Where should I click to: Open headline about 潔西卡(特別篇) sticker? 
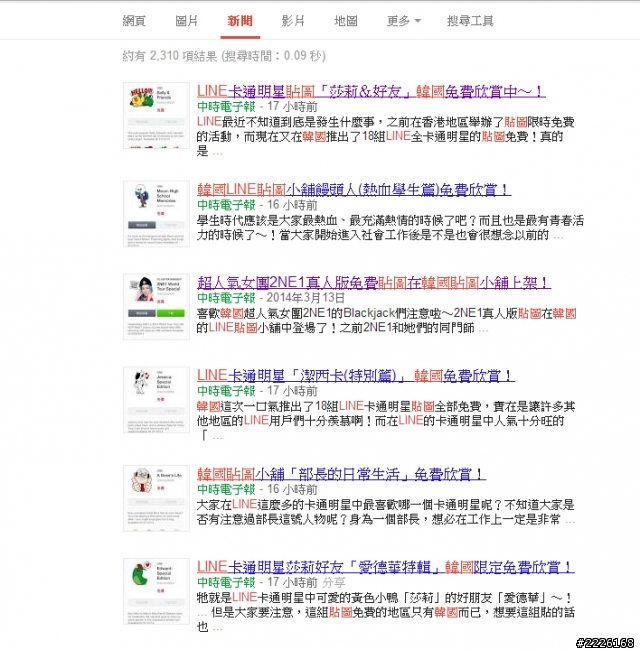tap(356, 376)
